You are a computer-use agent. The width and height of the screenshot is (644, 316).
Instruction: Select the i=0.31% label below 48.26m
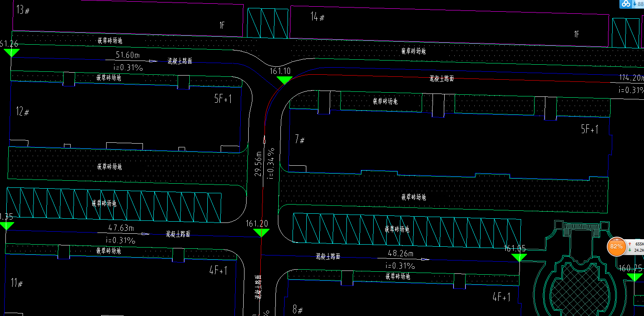click(400, 266)
